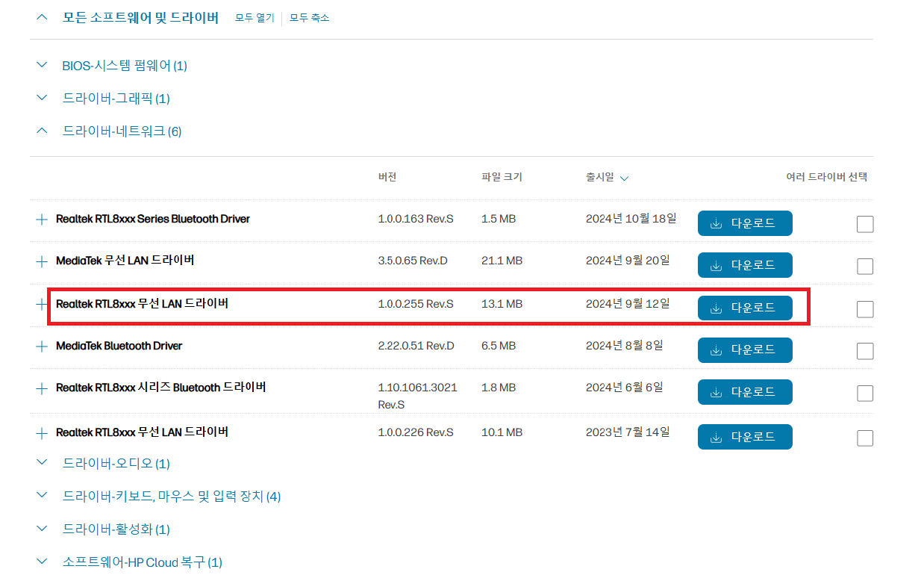The image size is (924, 575).
Task: Click file size 21.1 MB
Action: 502,261
